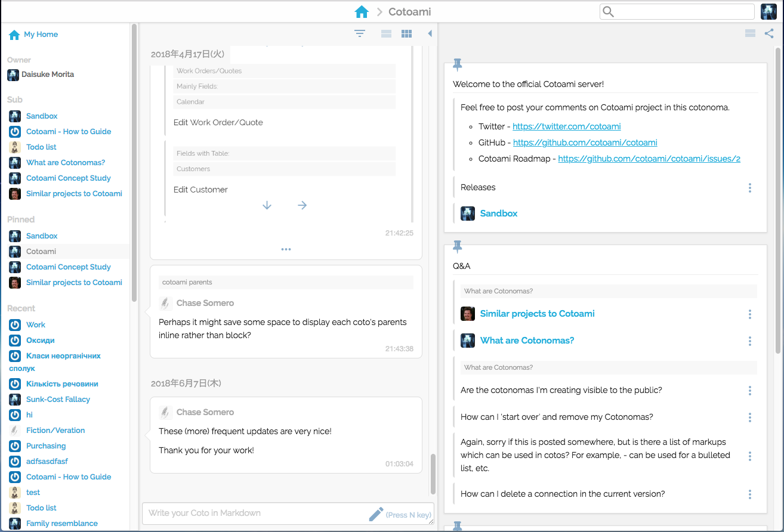The image size is (784, 532).
Task: Open options menu for Releases
Action: (x=750, y=187)
